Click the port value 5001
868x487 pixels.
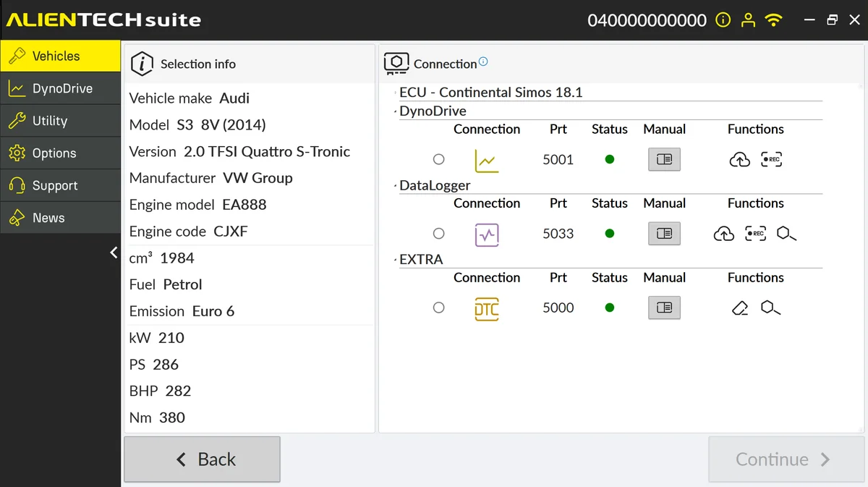(x=558, y=159)
